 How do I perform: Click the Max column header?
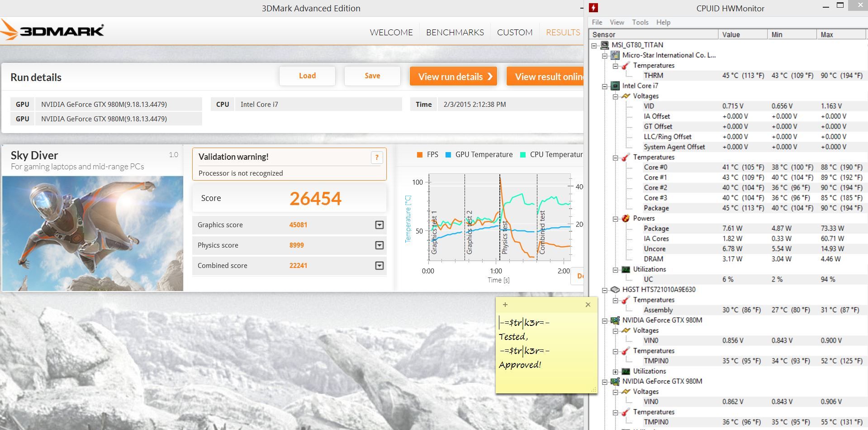pos(841,34)
